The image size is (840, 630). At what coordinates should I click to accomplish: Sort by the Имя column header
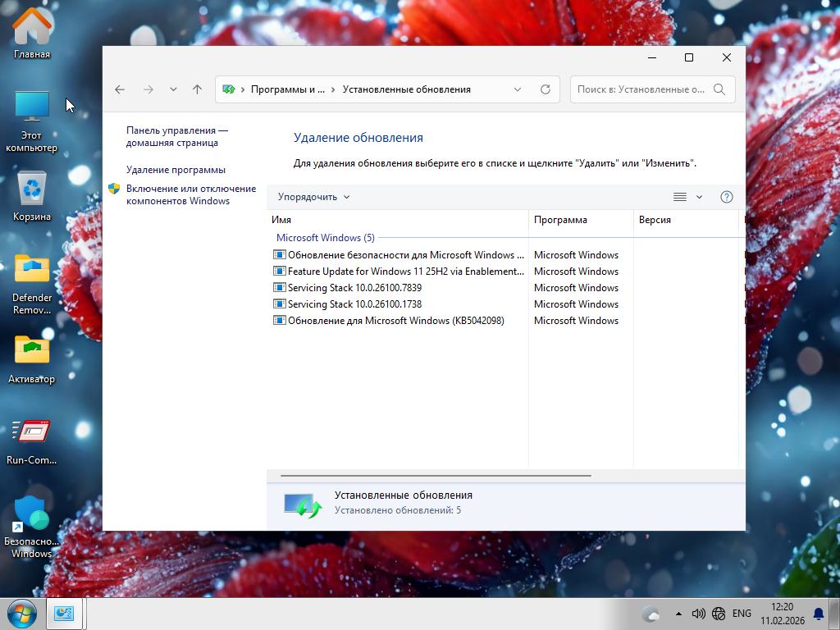(397, 220)
